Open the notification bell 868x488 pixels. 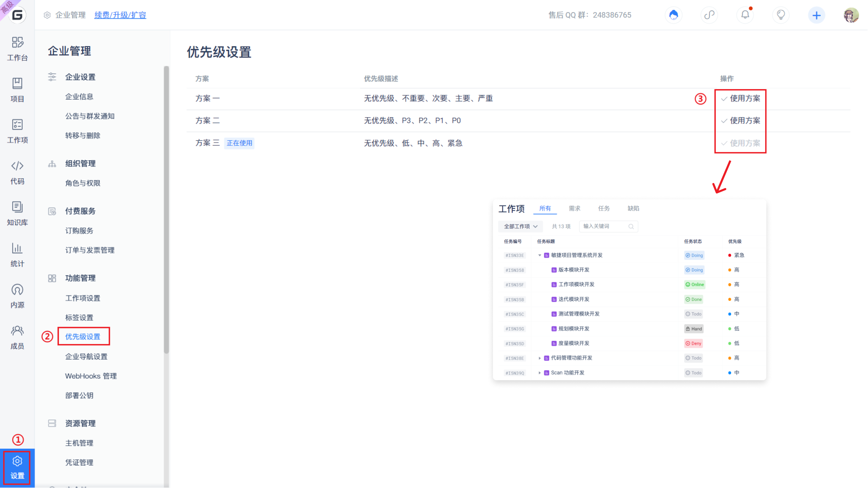click(x=745, y=15)
